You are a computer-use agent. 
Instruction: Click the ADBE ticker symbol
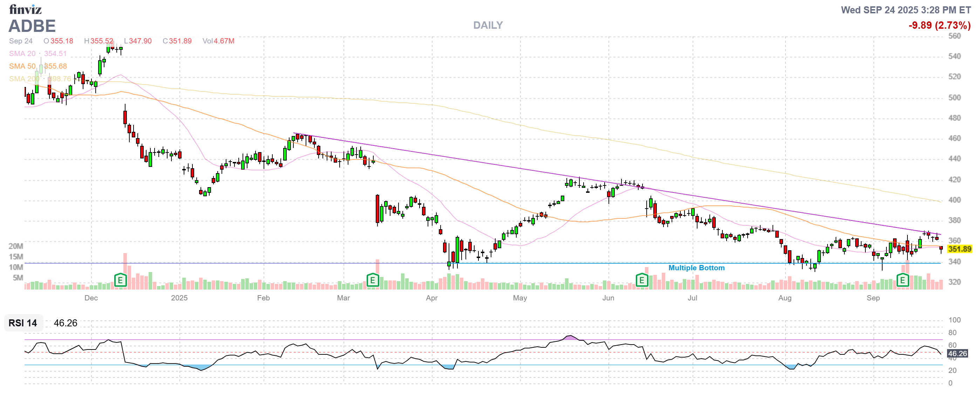[32, 26]
